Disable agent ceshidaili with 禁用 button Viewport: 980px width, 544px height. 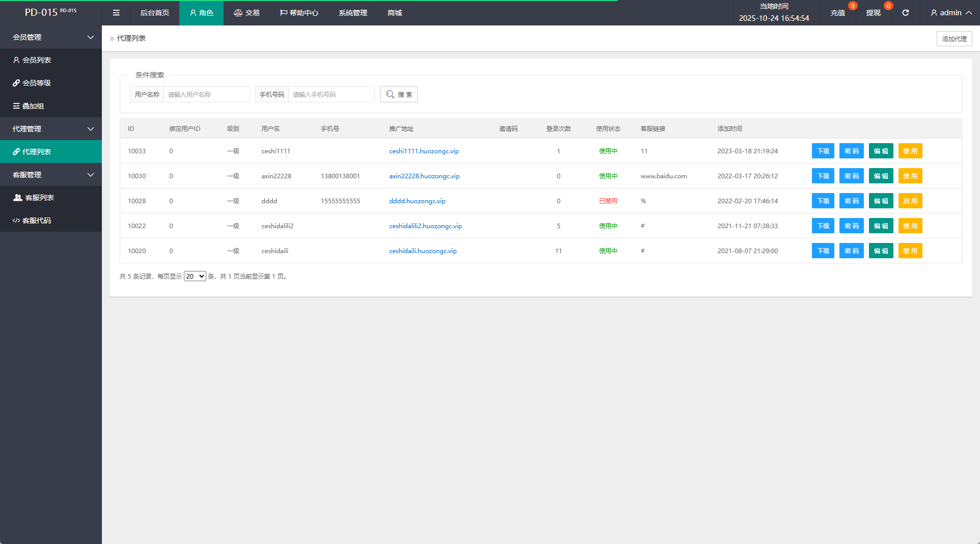pyautogui.click(x=910, y=251)
